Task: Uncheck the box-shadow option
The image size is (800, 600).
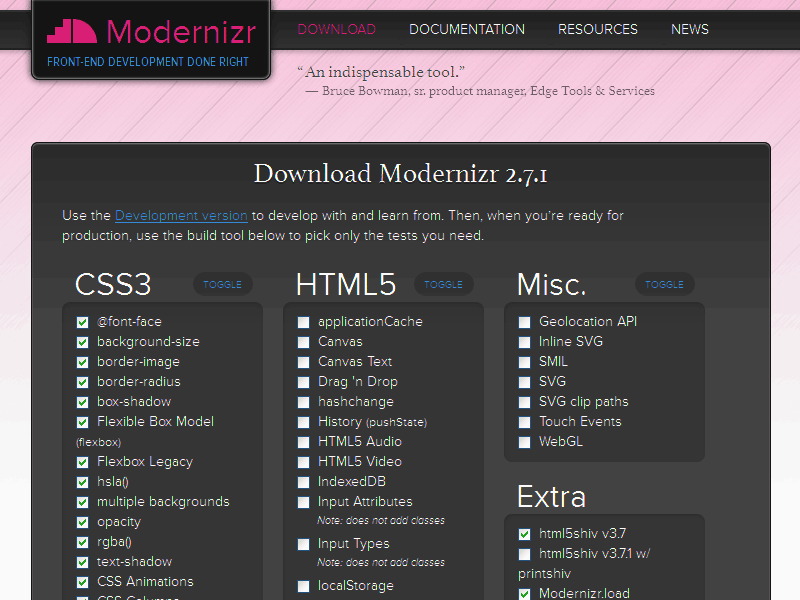Action: 83,402
